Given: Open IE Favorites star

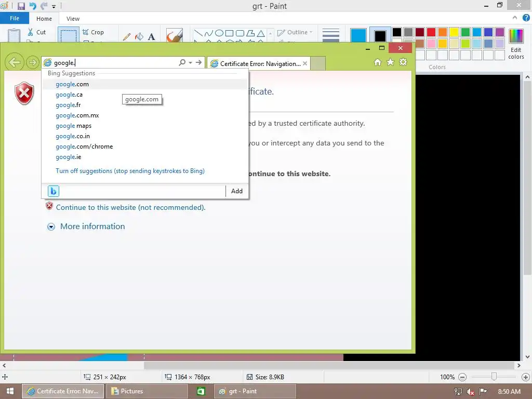Looking at the screenshot, I should click(x=391, y=62).
